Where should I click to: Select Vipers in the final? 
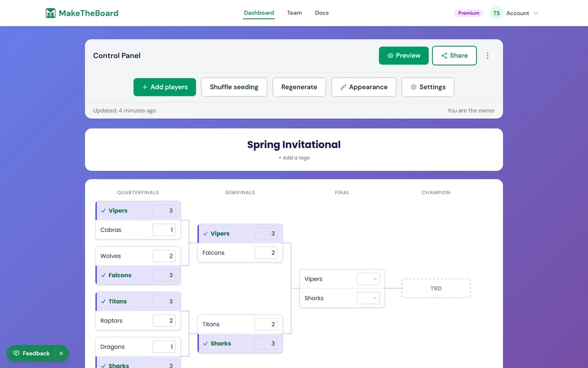tap(342, 279)
